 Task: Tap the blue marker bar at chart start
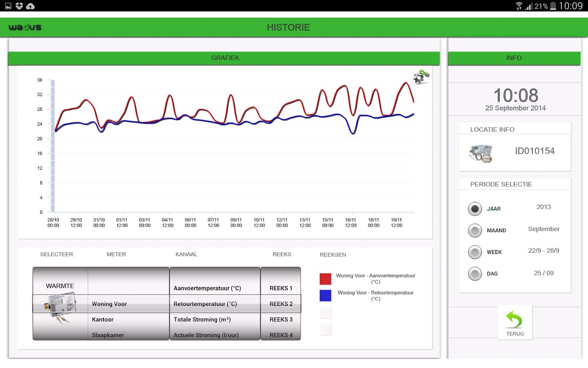point(53,146)
